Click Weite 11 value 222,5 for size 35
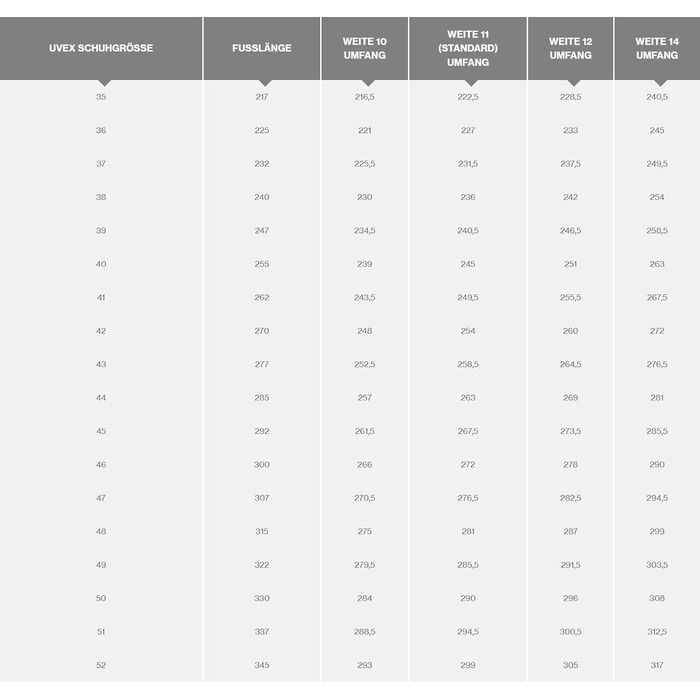 [468, 97]
